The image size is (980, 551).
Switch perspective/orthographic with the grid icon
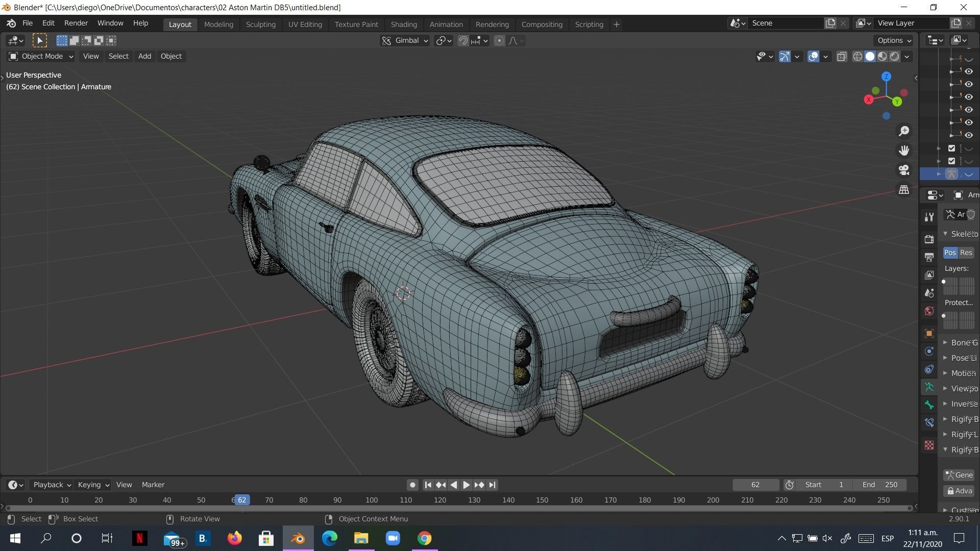point(904,189)
